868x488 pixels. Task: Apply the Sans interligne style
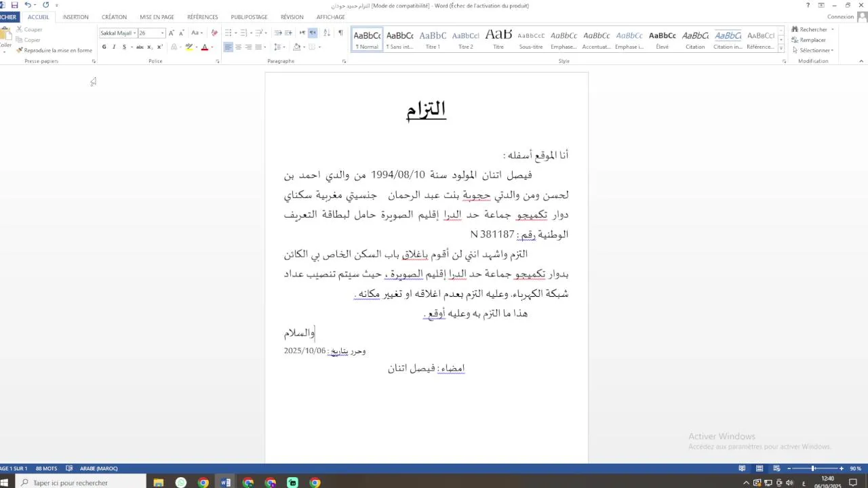(399, 40)
